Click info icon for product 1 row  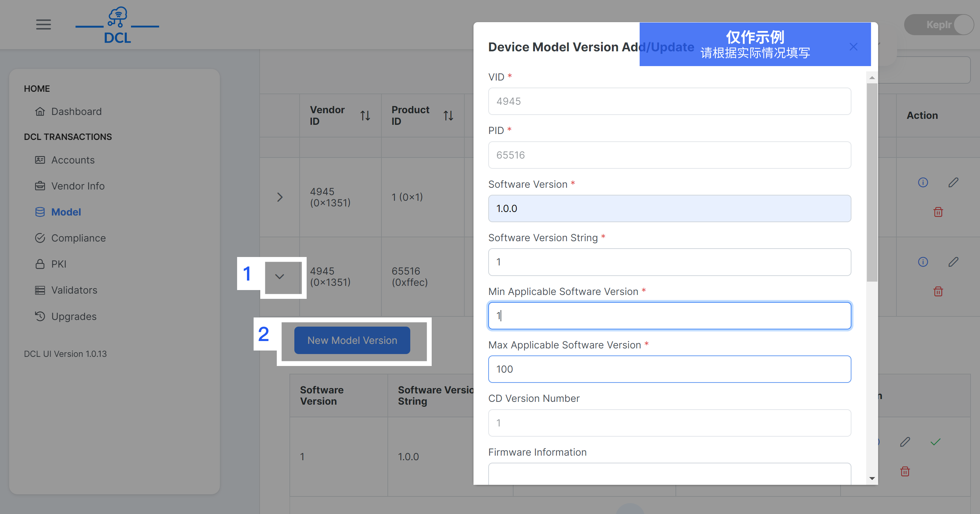(x=922, y=182)
